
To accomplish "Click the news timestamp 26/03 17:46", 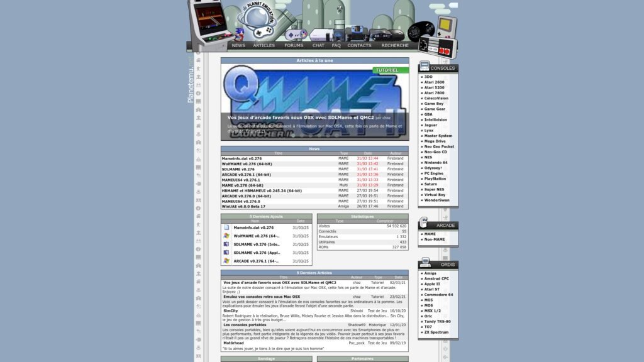I will (x=367, y=206).
